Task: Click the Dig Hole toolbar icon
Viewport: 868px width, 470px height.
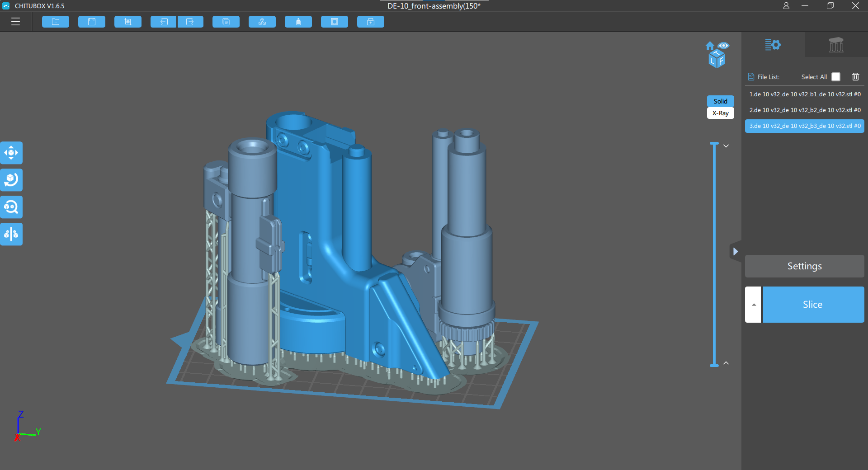Action: [x=335, y=22]
